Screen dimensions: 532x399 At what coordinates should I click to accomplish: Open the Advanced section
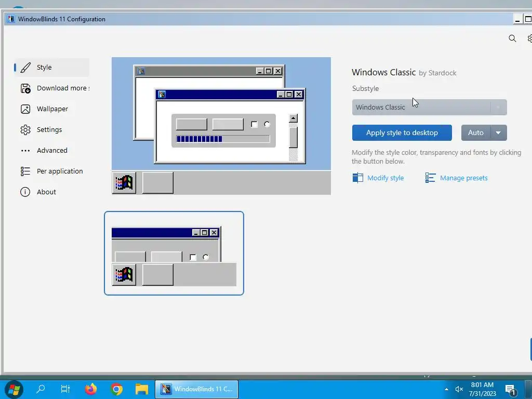pos(51,150)
